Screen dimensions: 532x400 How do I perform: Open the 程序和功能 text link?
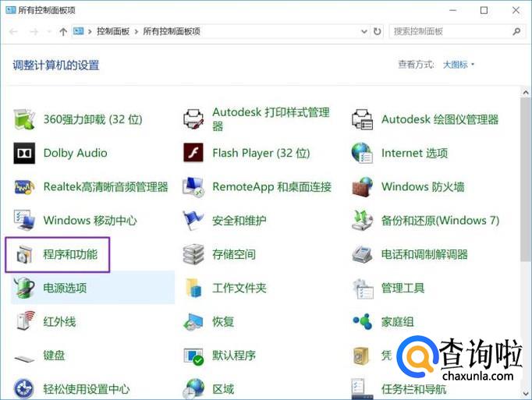tap(70, 254)
